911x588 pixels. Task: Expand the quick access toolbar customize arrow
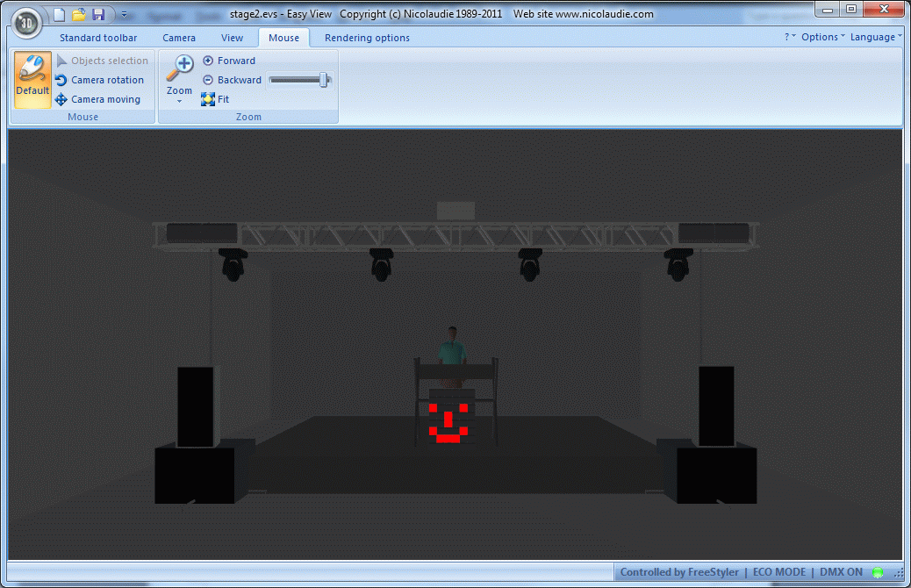[x=124, y=15]
